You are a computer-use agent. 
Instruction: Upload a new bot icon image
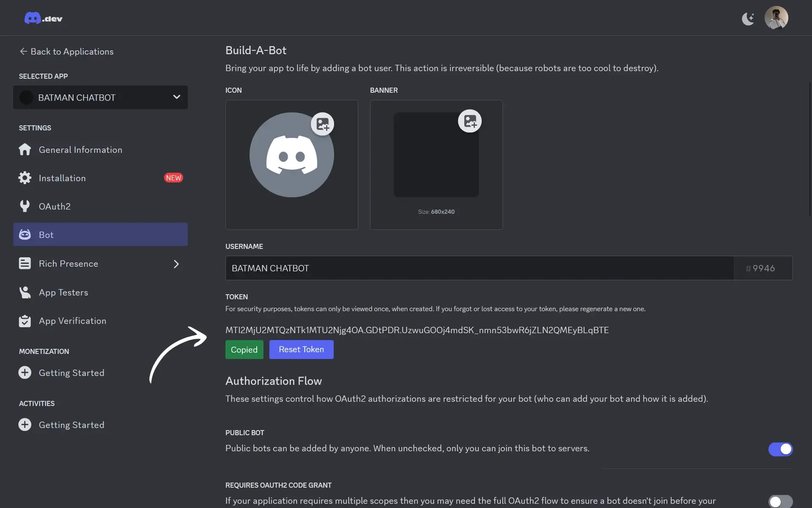(323, 124)
